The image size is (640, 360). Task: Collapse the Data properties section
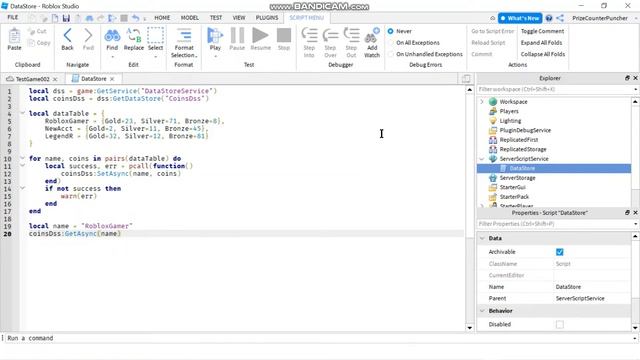click(482, 238)
